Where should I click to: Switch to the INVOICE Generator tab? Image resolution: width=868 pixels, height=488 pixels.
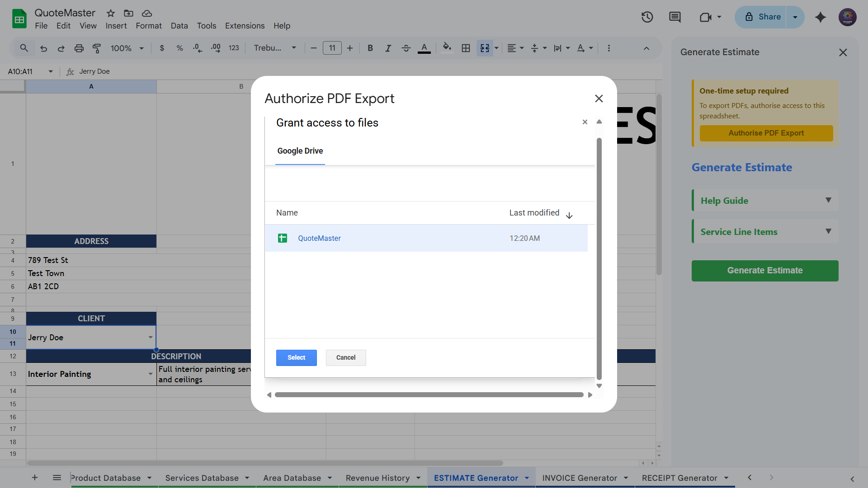click(580, 478)
